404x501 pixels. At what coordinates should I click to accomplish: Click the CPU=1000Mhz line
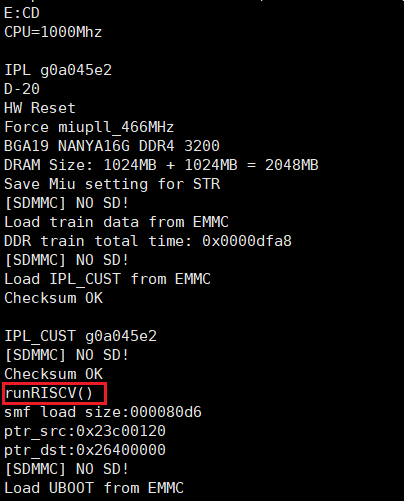(x=53, y=32)
